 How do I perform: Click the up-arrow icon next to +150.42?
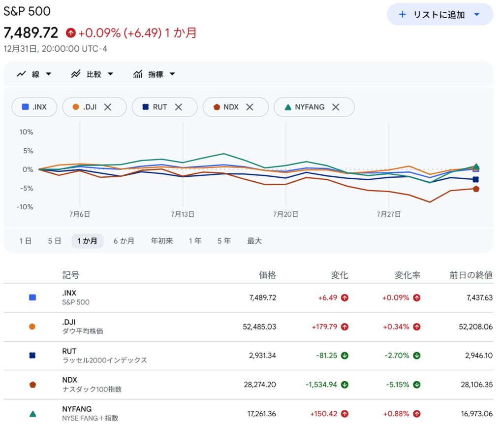click(345, 414)
